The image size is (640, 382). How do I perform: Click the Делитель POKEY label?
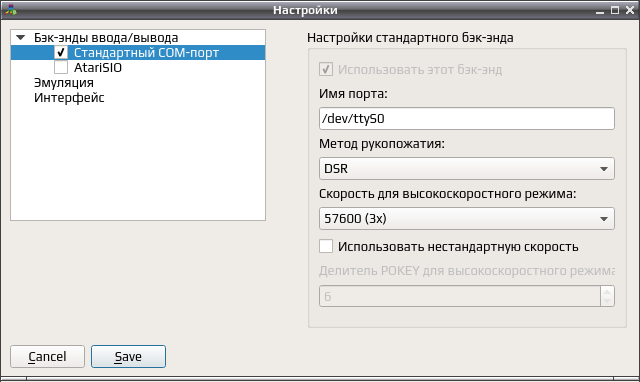click(467, 271)
